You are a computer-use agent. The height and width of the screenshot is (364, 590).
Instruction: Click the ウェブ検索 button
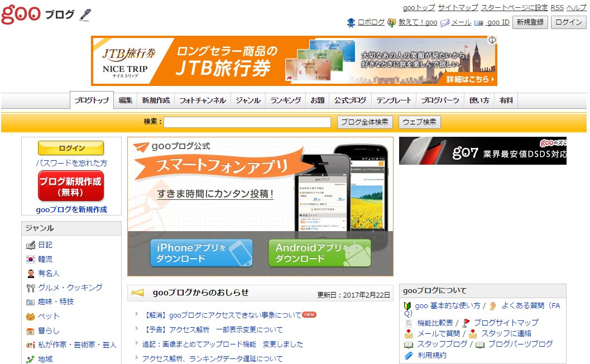[x=420, y=122]
